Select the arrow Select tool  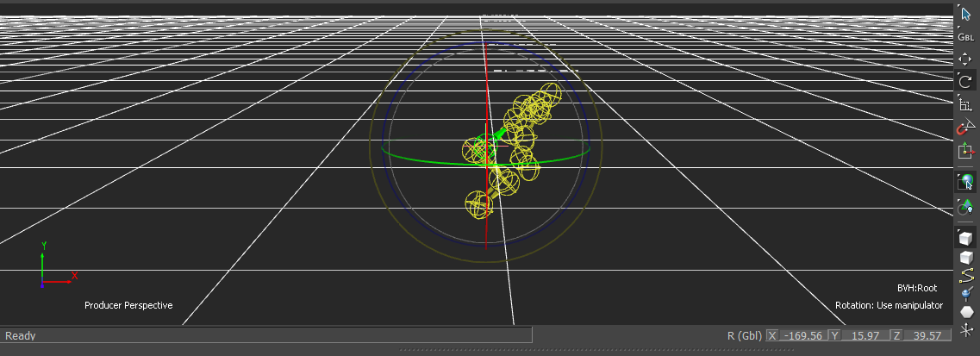tap(966, 14)
